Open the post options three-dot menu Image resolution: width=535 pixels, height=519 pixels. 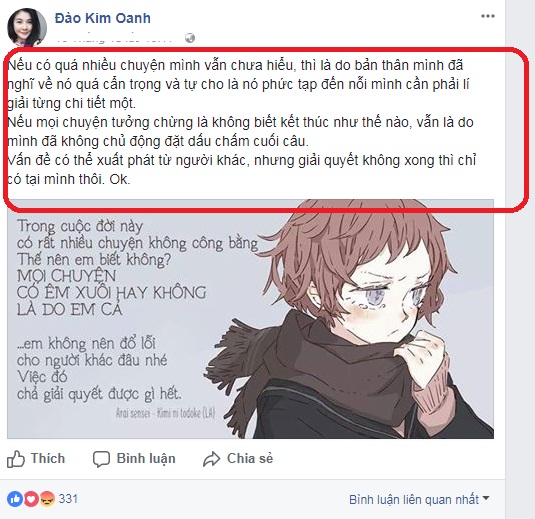[x=488, y=16]
